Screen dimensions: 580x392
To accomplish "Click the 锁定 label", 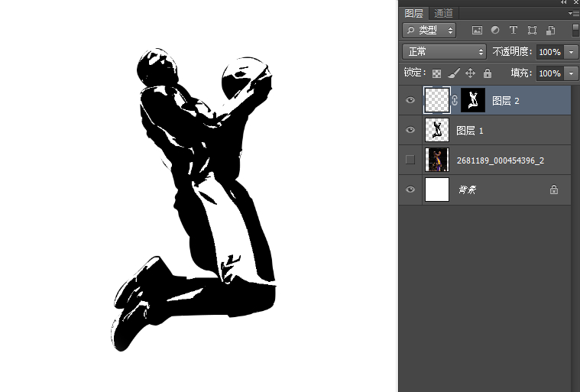I will [415, 73].
